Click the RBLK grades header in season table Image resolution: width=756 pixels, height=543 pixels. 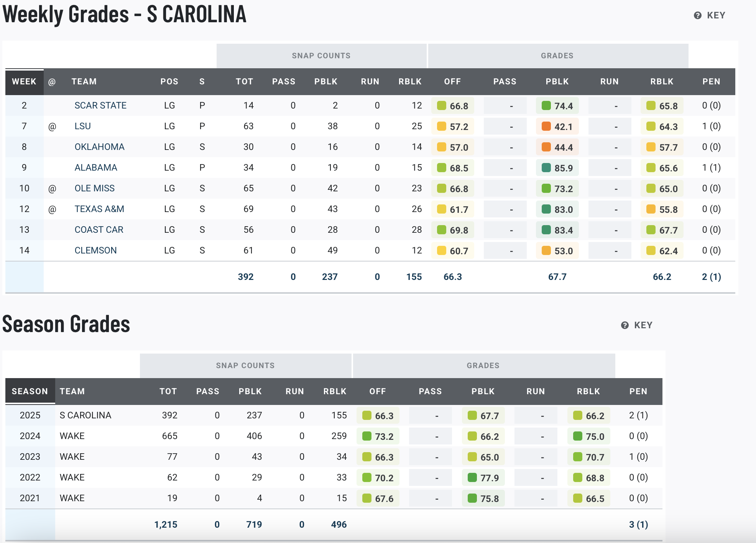[x=588, y=392]
